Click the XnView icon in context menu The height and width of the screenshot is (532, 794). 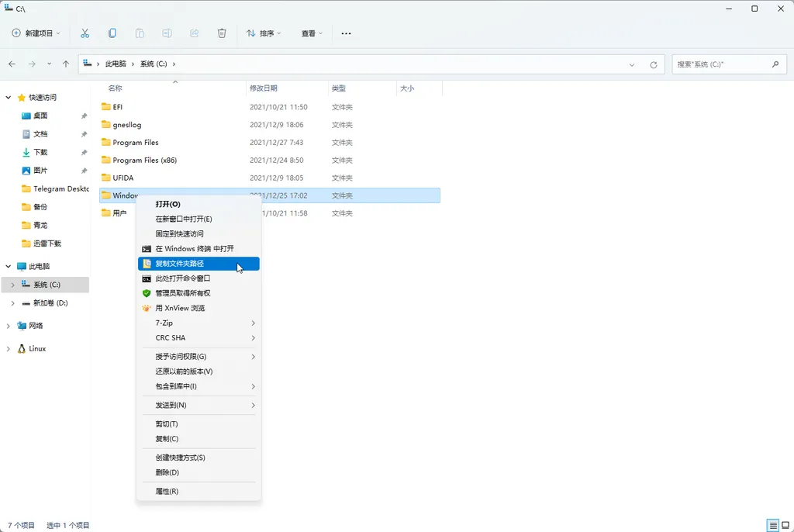(x=147, y=308)
